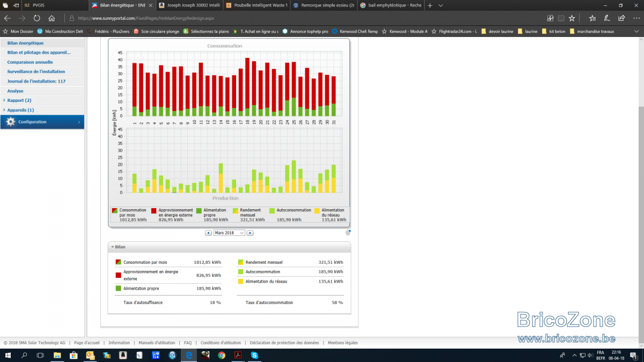Open the new tab plus button
Screen dimensions: 644x362
[x=430, y=5]
